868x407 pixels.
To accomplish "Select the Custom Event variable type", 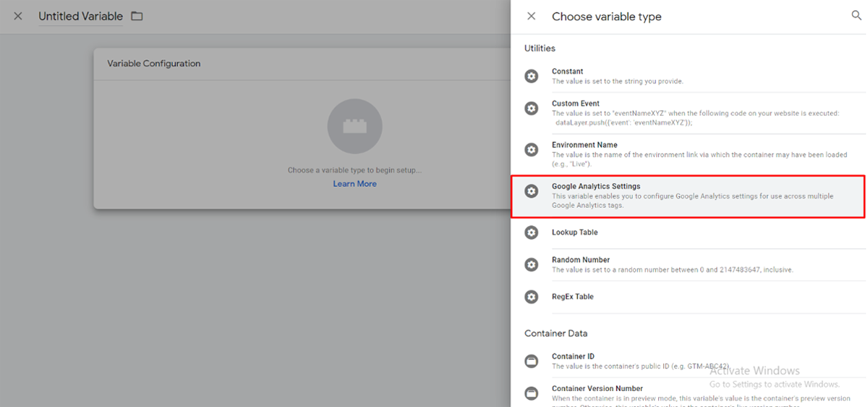I will [688, 113].
